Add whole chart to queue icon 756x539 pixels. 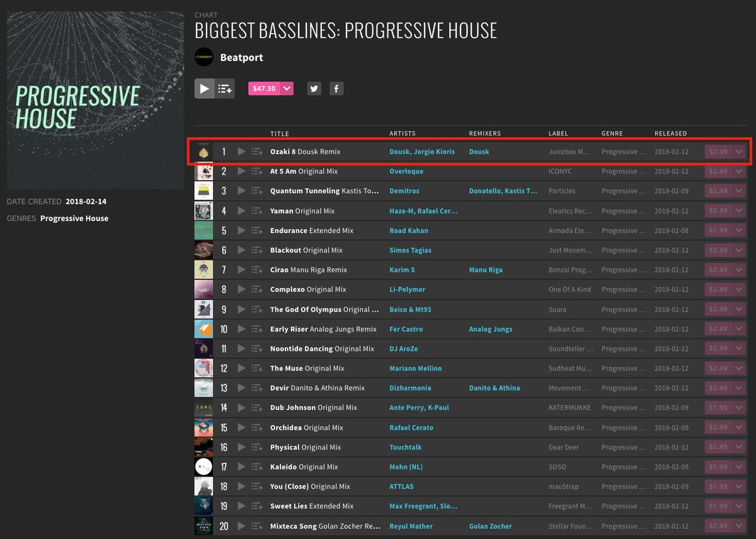coord(225,89)
